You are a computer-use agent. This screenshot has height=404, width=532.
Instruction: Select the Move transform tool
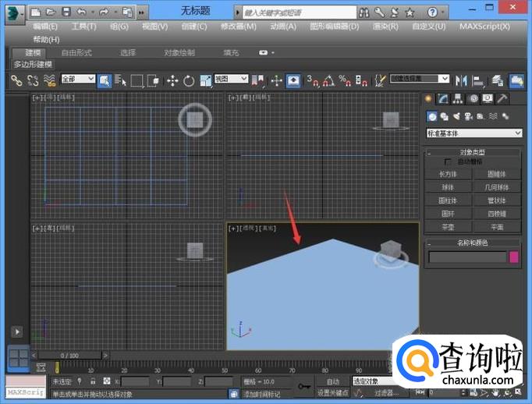click(x=172, y=80)
